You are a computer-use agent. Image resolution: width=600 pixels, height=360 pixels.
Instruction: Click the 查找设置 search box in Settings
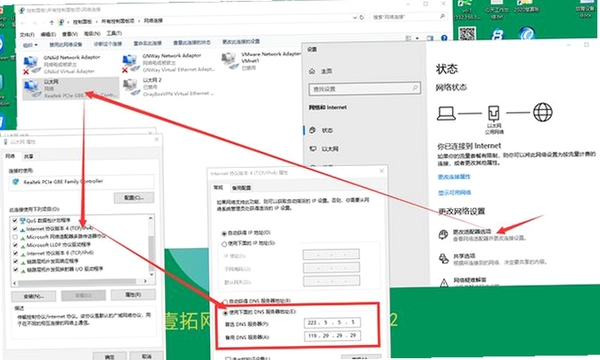coord(364,89)
